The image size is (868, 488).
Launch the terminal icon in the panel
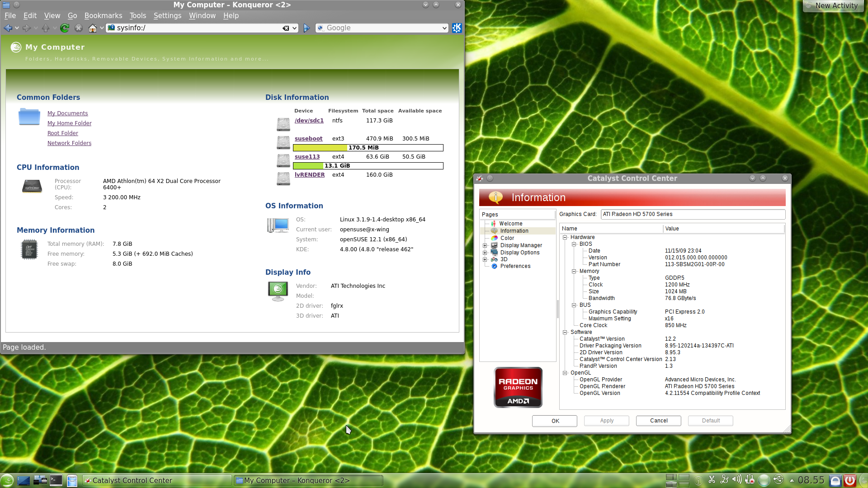[x=56, y=480]
